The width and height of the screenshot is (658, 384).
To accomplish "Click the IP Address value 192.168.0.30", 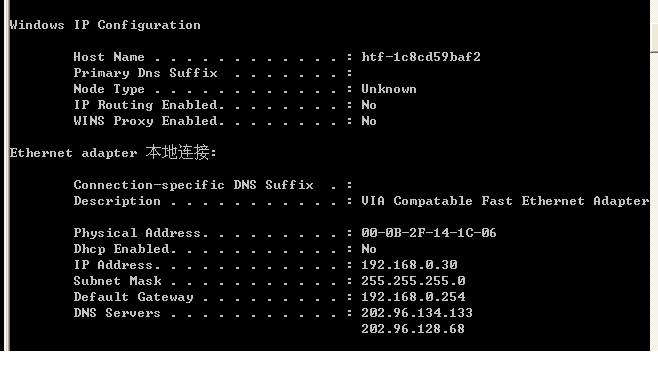I will 409,265.
